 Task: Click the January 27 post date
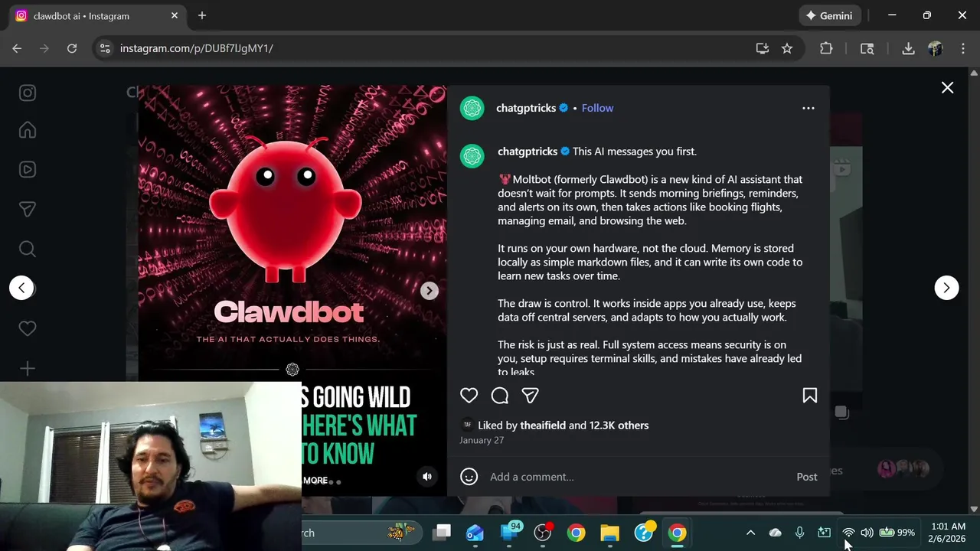point(482,441)
